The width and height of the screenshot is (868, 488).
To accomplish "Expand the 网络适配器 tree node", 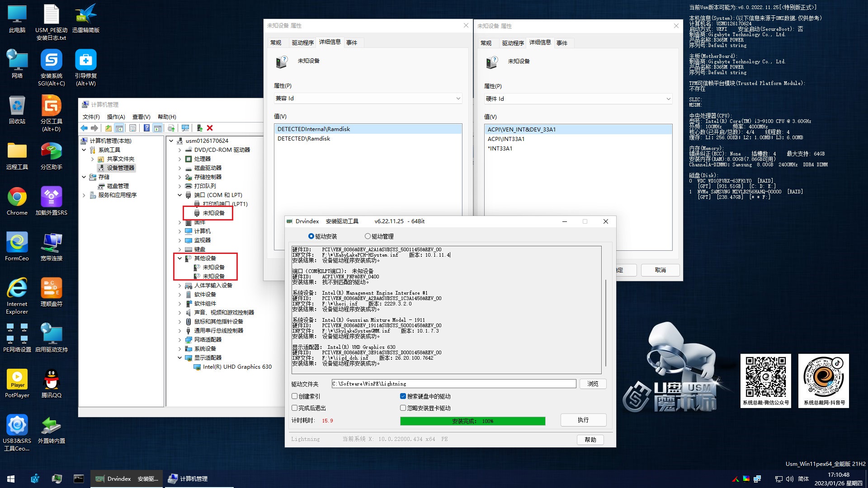I will (180, 339).
